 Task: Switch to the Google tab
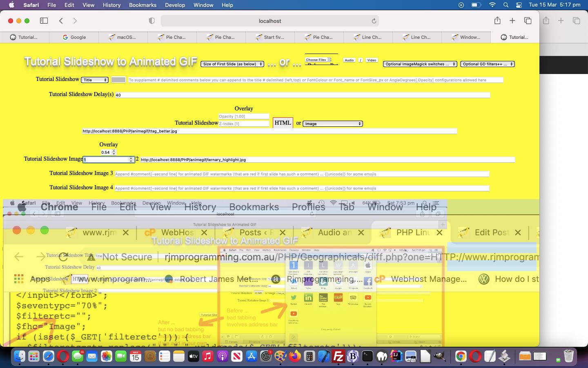click(x=74, y=37)
